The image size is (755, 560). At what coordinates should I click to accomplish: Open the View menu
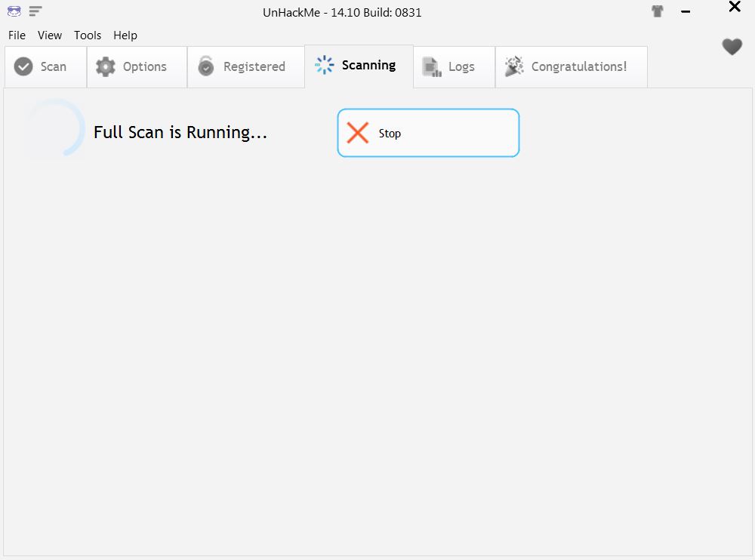[50, 35]
